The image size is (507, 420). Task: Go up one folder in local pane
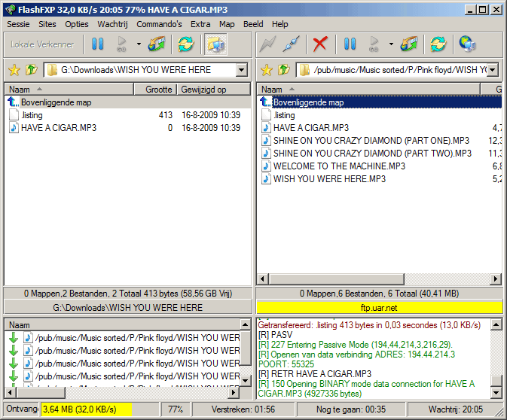[32, 70]
